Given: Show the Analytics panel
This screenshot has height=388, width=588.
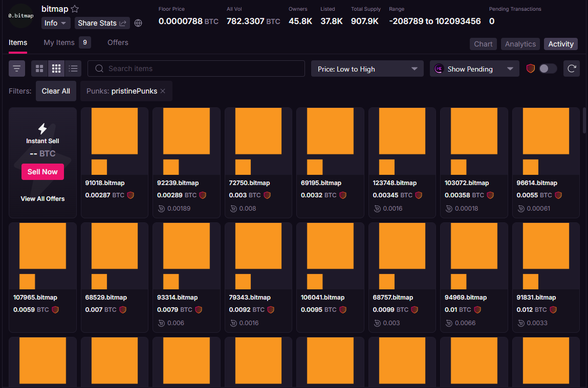Looking at the screenshot, I should [520, 44].
